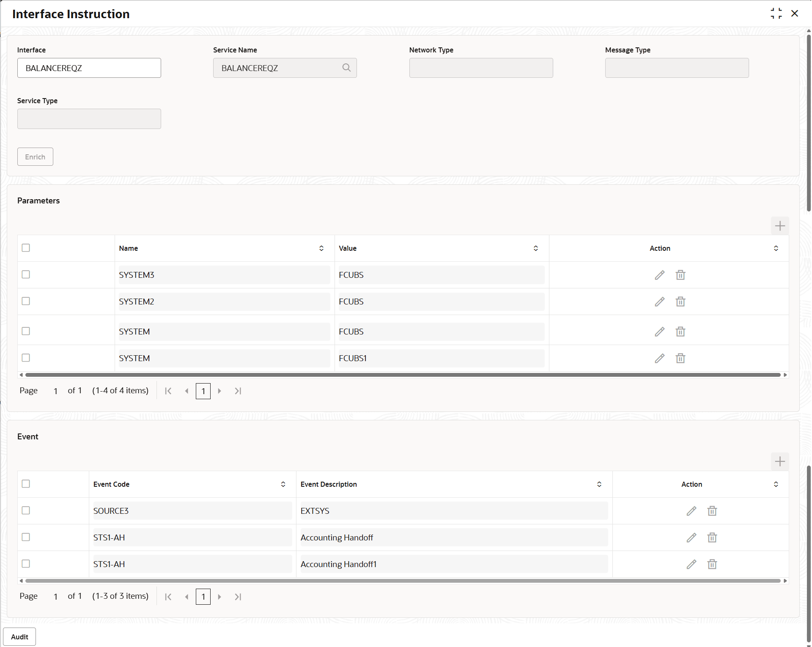This screenshot has width=812, height=647.
Task: Collapse the Interface Instruction window
Action: click(776, 14)
